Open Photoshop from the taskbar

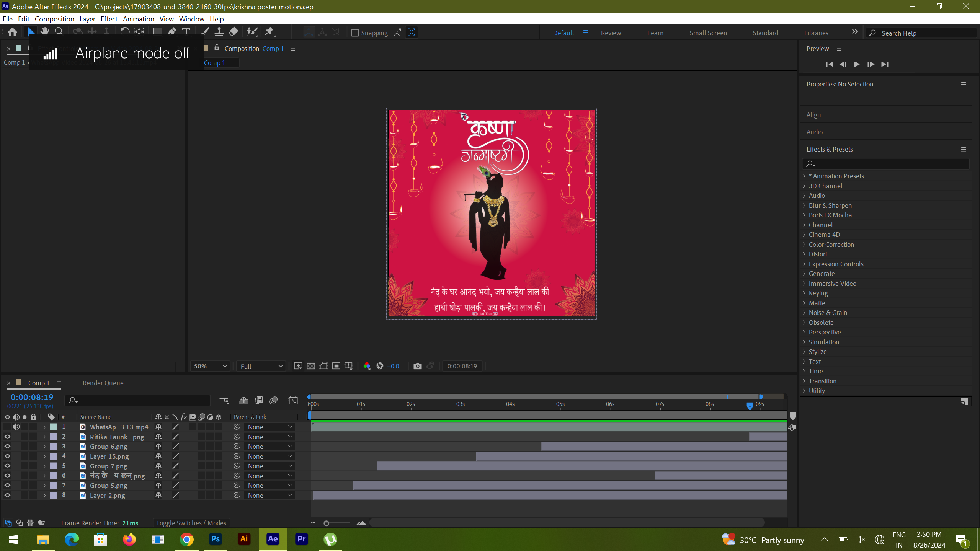point(216,539)
